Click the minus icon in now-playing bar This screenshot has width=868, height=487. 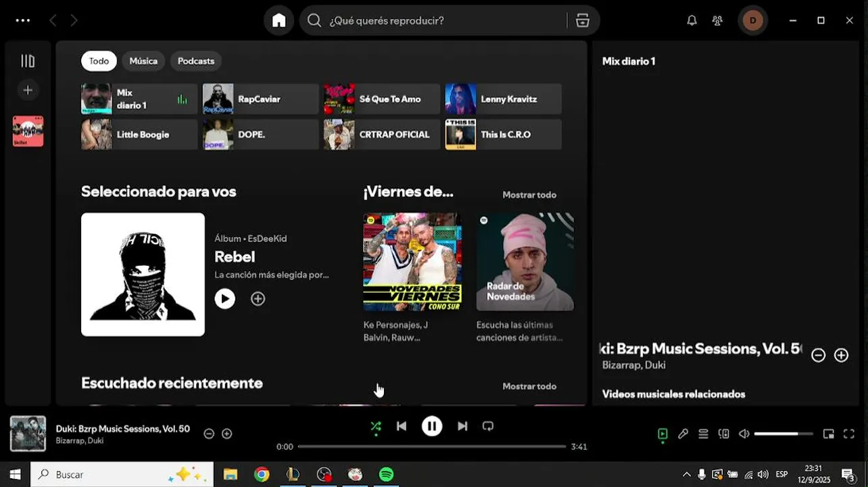click(x=209, y=434)
